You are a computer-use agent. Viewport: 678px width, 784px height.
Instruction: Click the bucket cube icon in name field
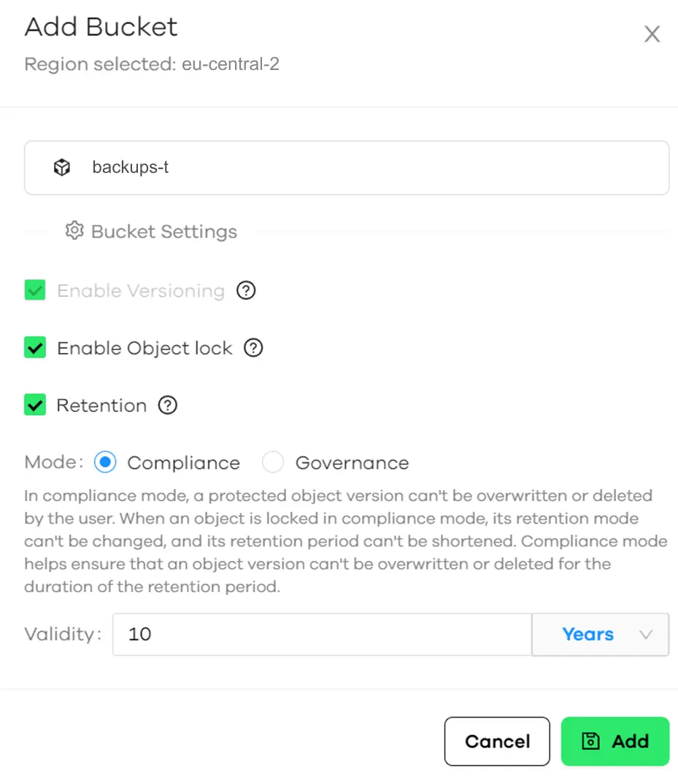pos(62,167)
